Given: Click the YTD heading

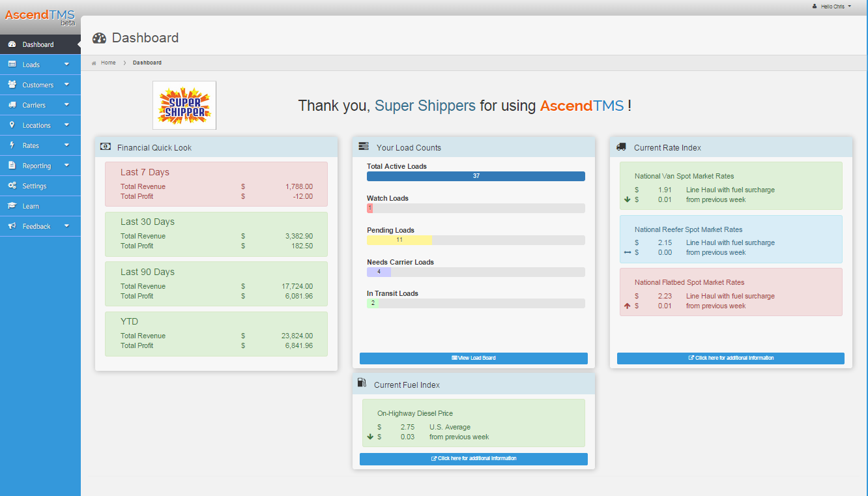Looking at the screenshot, I should tap(129, 322).
